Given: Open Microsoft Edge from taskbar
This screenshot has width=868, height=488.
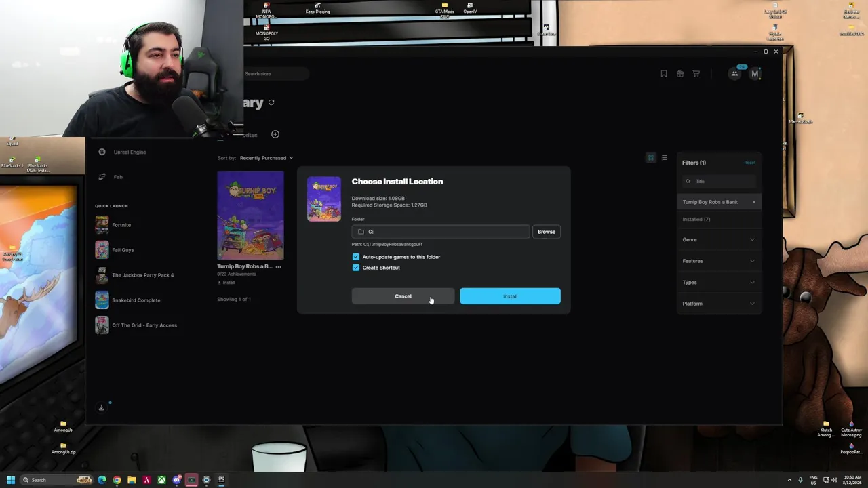Looking at the screenshot, I should coord(102,480).
